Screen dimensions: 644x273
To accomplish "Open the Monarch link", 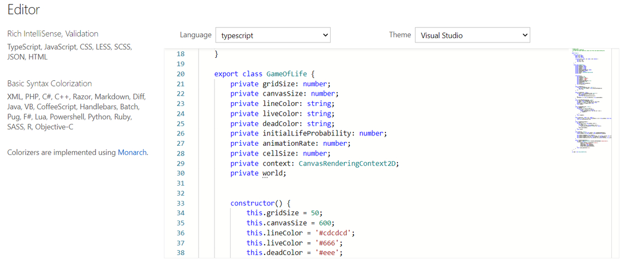I will coord(132,152).
